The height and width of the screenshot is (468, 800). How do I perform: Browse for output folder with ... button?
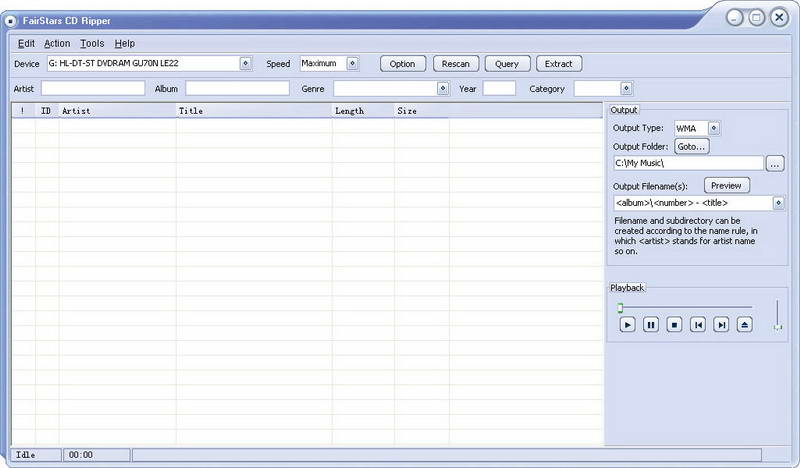[775, 164]
